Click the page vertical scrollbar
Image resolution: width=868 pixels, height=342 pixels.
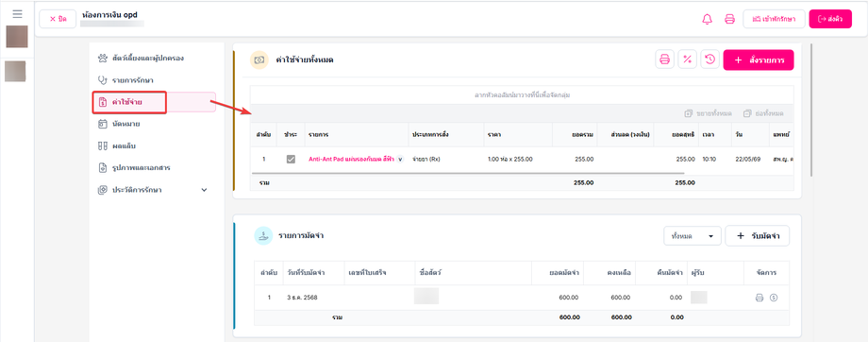point(811,111)
